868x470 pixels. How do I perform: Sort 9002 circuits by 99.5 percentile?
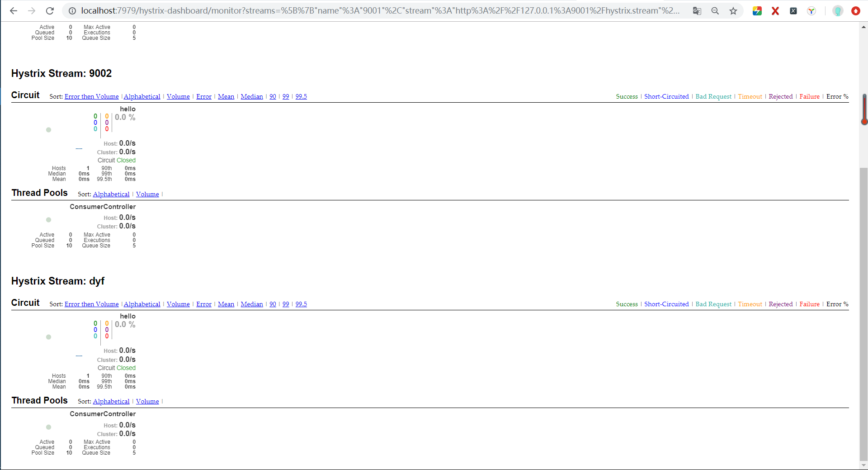(301, 96)
